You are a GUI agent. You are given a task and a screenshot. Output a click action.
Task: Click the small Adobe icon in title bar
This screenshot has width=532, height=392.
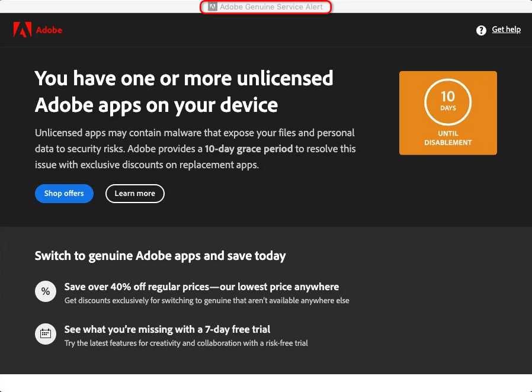coord(212,7)
